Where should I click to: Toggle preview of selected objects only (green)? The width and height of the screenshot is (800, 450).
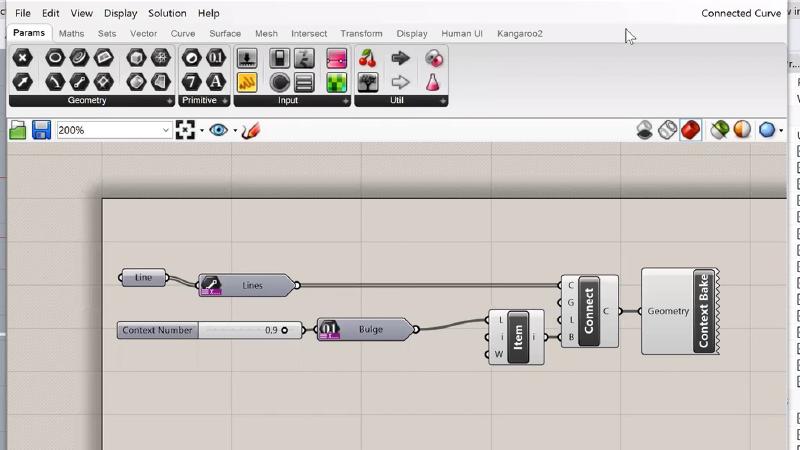(x=718, y=130)
